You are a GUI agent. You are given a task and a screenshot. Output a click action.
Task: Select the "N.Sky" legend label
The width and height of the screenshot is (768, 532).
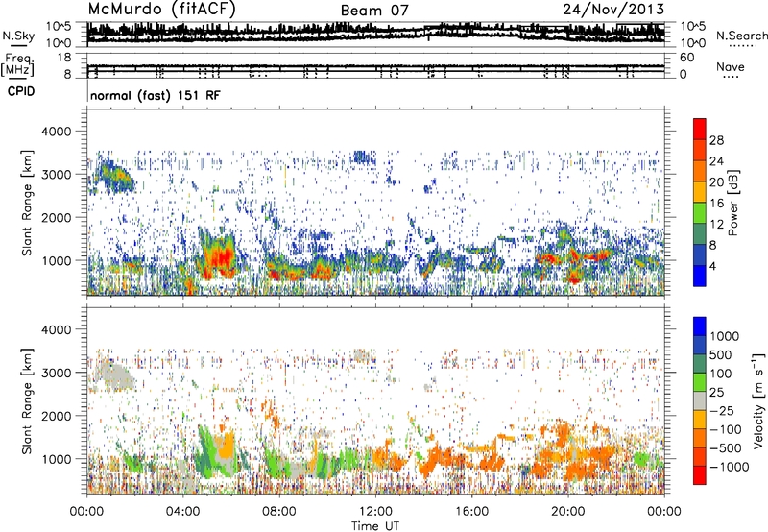tap(18, 36)
